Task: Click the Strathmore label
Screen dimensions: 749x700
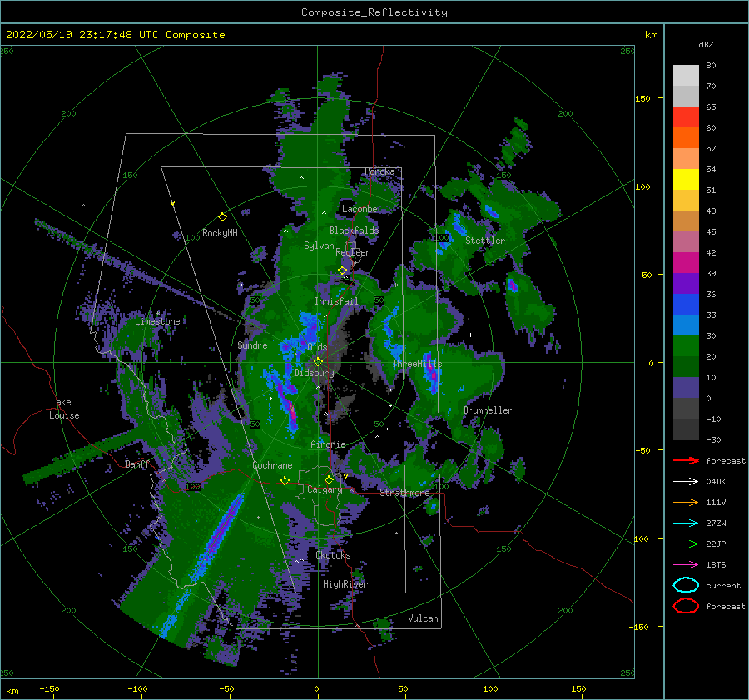Action: click(x=404, y=493)
